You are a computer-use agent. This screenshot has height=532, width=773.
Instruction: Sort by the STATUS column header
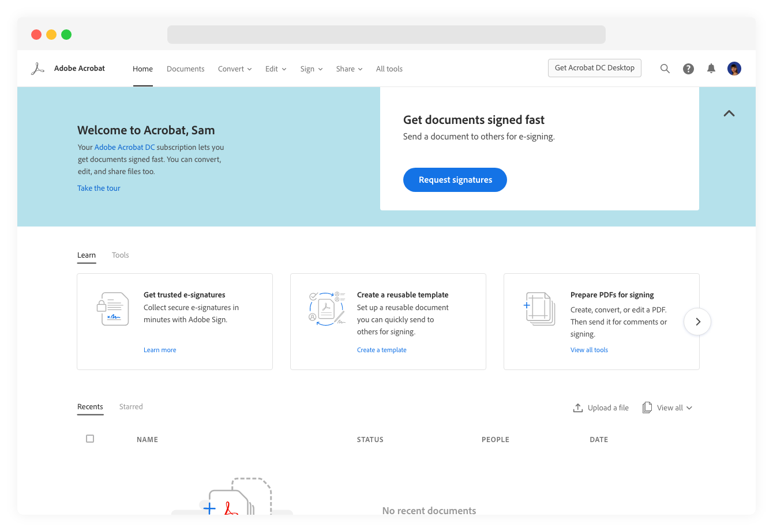(x=370, y=440)
